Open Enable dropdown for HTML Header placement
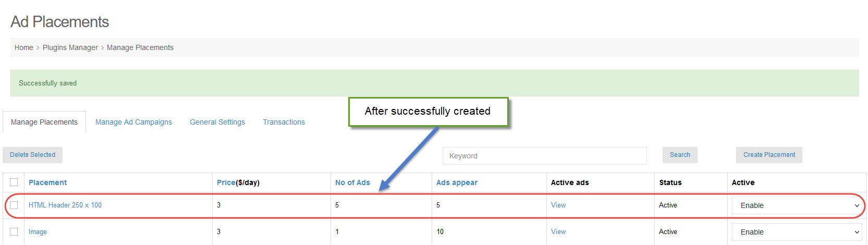 click(797, 205)
